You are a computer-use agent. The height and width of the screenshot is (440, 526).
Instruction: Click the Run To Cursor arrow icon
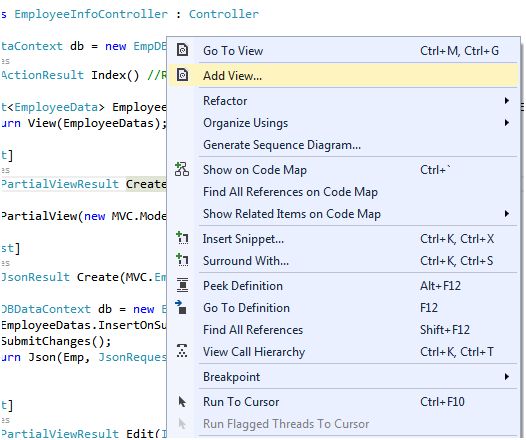[x=182, y=401]
